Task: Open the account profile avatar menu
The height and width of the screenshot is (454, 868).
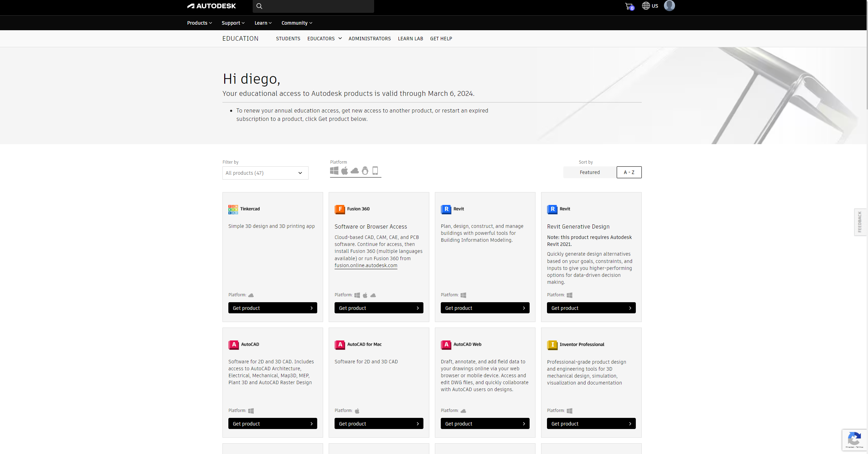Action: 669,6
